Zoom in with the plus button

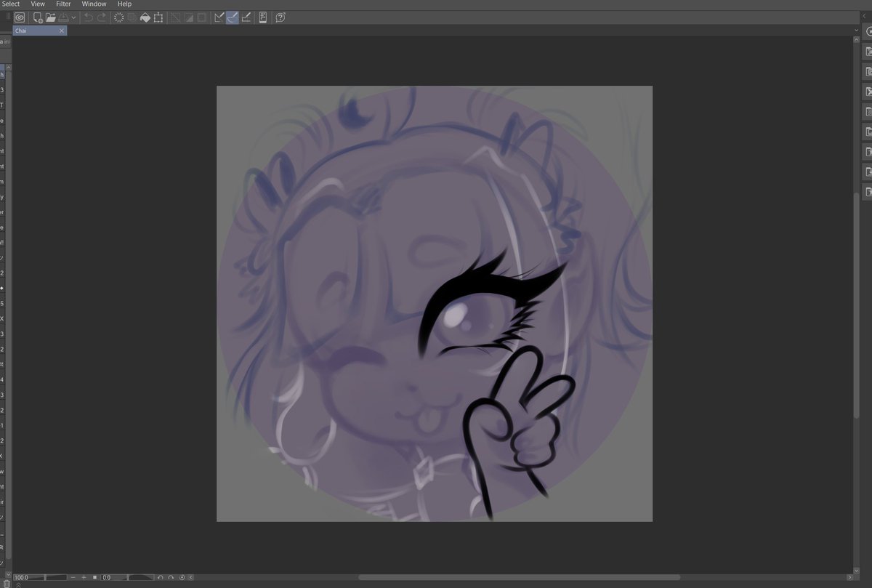pos(84,578)
